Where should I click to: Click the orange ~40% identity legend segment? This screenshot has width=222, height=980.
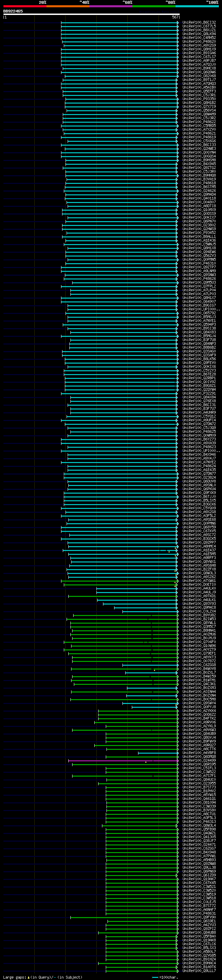coord(68,6)
